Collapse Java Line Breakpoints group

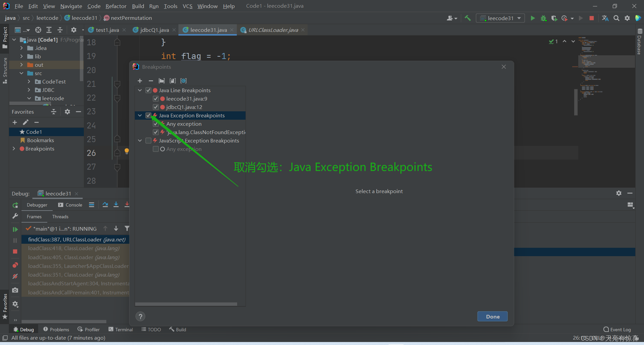click(140, 90)
